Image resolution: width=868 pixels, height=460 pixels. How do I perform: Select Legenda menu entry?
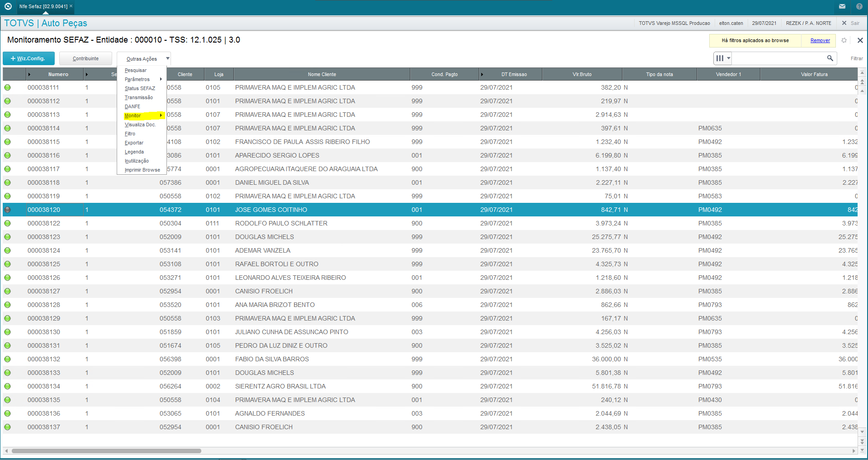pos(142,152)
